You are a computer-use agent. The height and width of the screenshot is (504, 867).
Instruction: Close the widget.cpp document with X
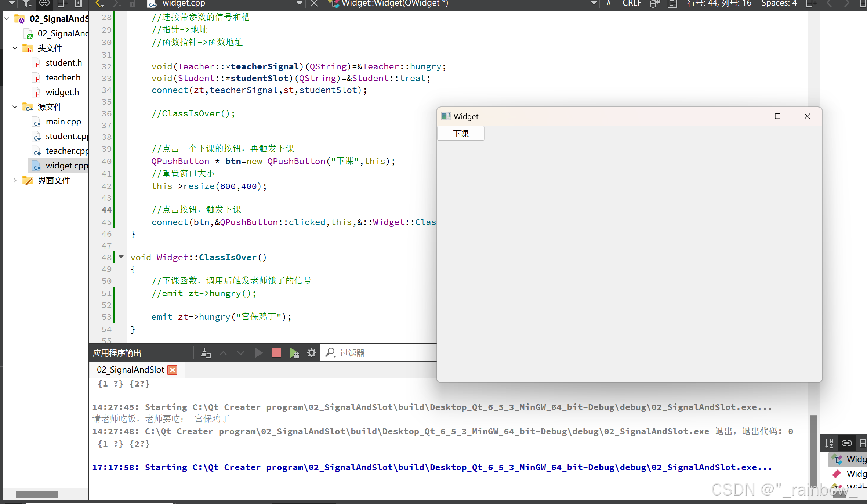[x=314, y=4]
